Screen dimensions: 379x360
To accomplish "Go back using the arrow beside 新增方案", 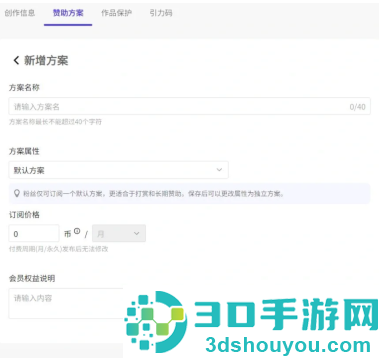I will 16,61.
